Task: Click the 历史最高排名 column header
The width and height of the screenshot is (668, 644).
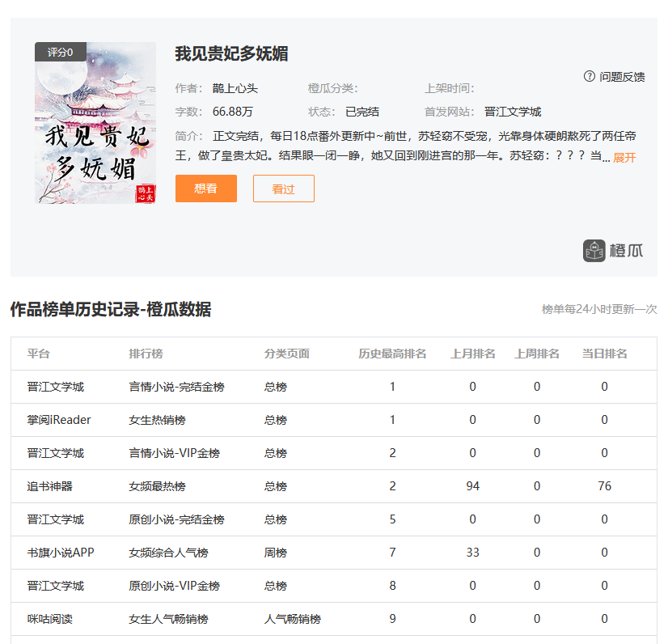Action: tap(392, 354)
